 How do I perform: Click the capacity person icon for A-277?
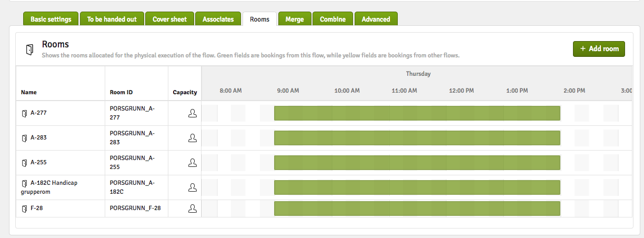click(193, 113)
